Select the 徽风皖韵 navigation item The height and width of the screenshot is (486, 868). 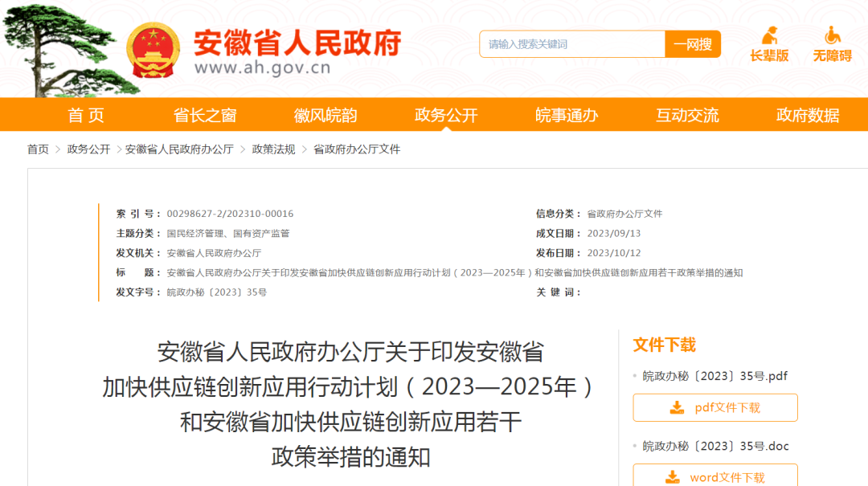coord(325,115)
